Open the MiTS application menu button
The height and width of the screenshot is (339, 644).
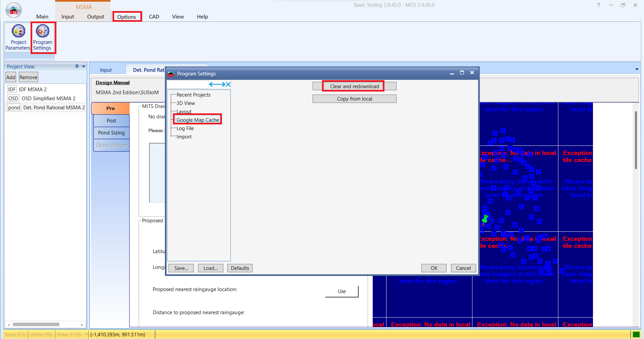[13, 10]
